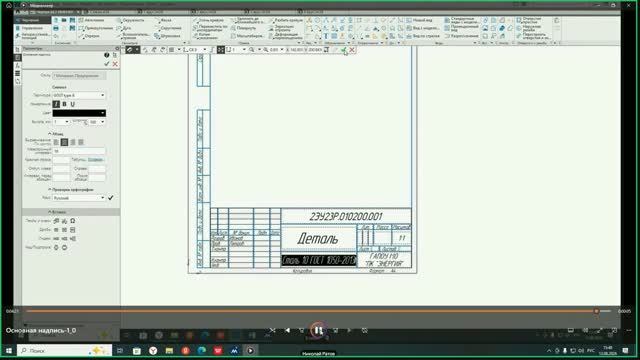Set paragraph alignment to right

click(73, 142)
